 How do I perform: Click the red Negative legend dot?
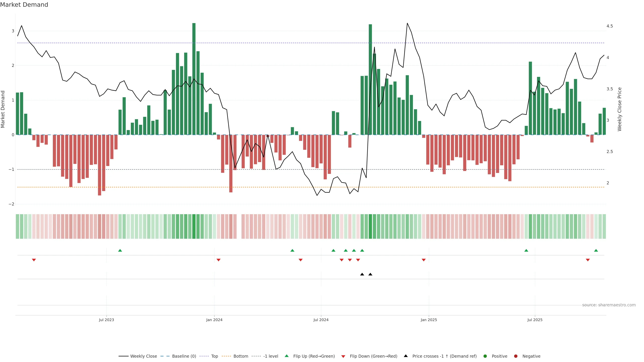[516, 356]
